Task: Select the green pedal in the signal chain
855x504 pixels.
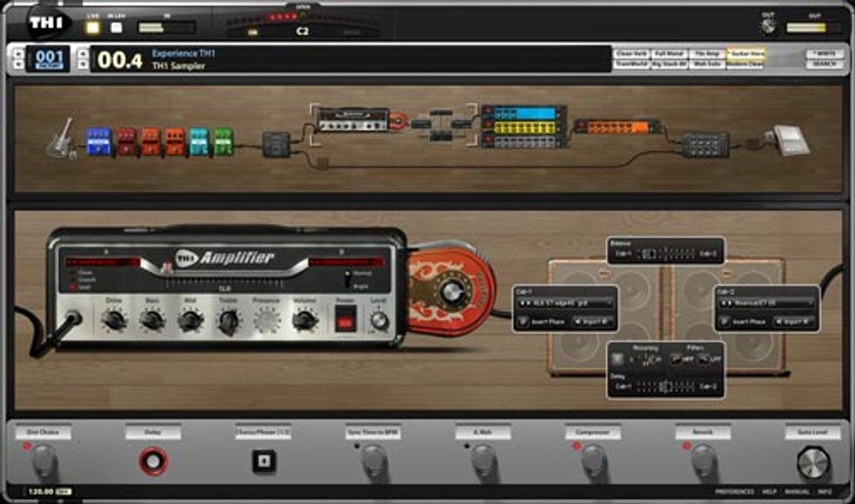Action: [x=223, y=141]
